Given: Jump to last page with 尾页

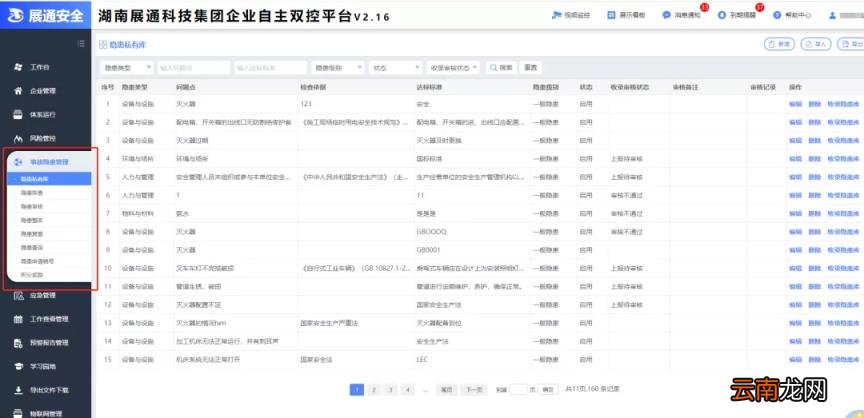Looking at the screenshot, I should pos(446,389).
